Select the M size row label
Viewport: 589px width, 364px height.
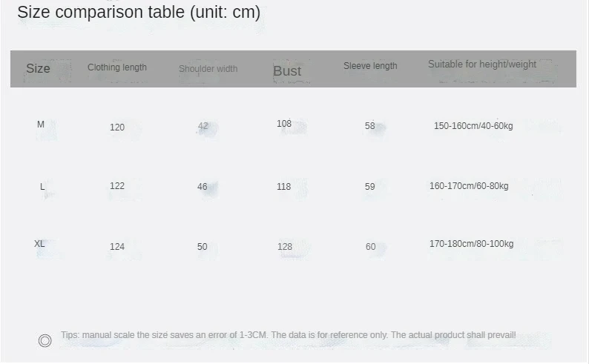(41, 125)
